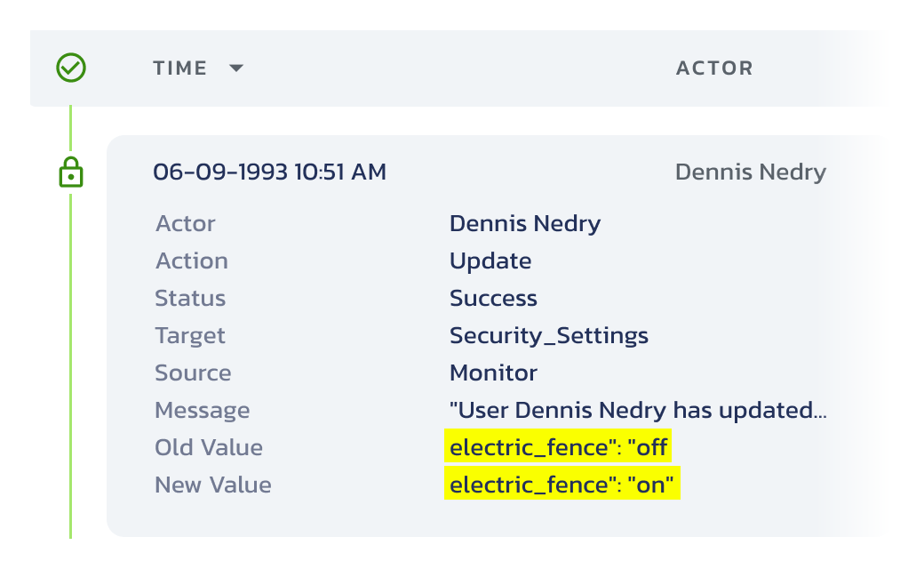Click the New Value field label
Screen dimensions: 924x569
[213, 485]
